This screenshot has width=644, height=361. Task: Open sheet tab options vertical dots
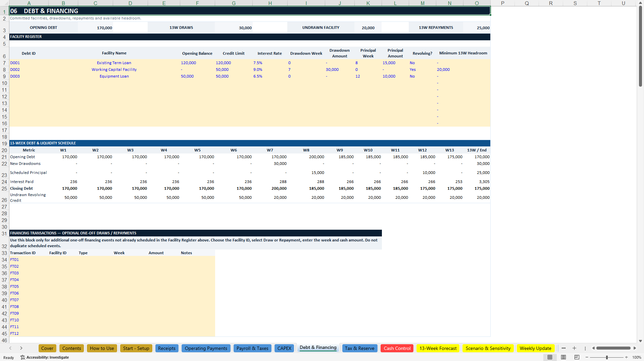coord(585,348)
